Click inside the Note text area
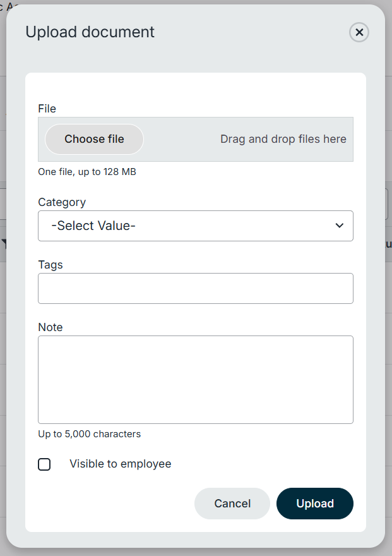This screenshot has width=392, height=556. 196,380
